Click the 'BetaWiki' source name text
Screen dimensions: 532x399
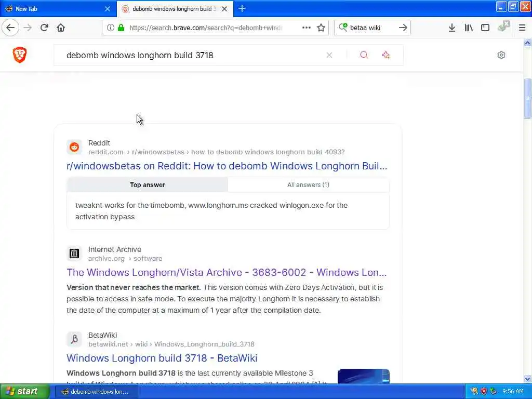click(102, 335)
